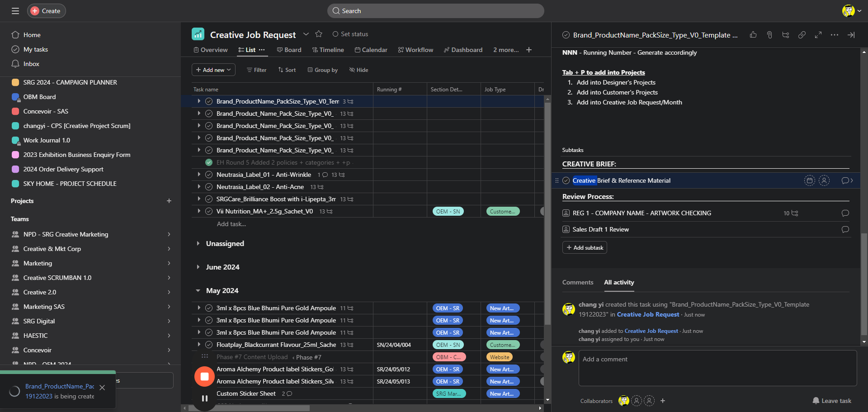Like the task with thumbs up icon
The height and width of the screenshot is (412, 868).
[753, 35]
